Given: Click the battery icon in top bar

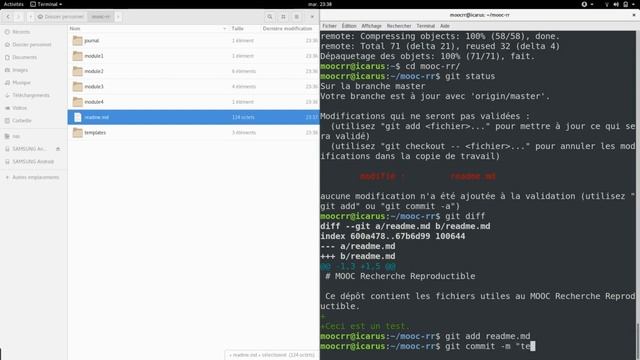Looking at the screenshot, I should 626,4.
